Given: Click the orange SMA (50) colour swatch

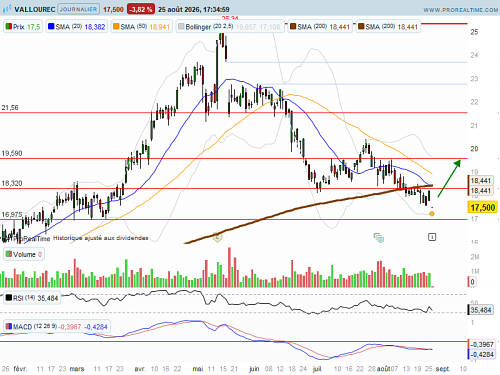Looking at the screenshot, I should click(116, 26).
